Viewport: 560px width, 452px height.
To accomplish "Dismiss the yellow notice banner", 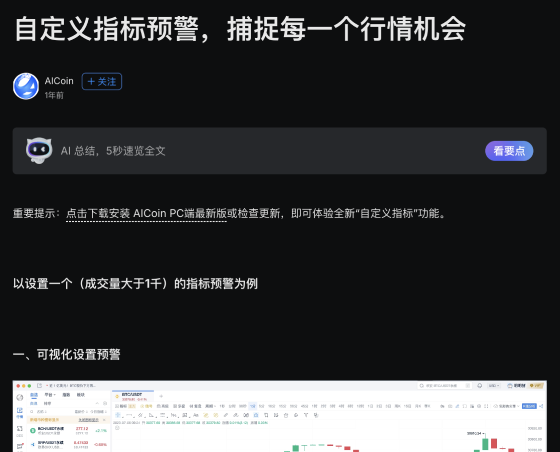I will (104, 420).
